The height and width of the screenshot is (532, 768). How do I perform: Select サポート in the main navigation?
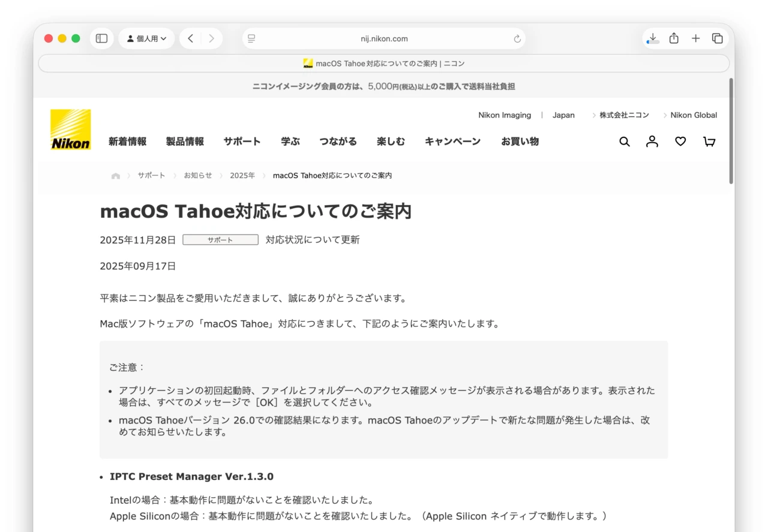(242, 142)
